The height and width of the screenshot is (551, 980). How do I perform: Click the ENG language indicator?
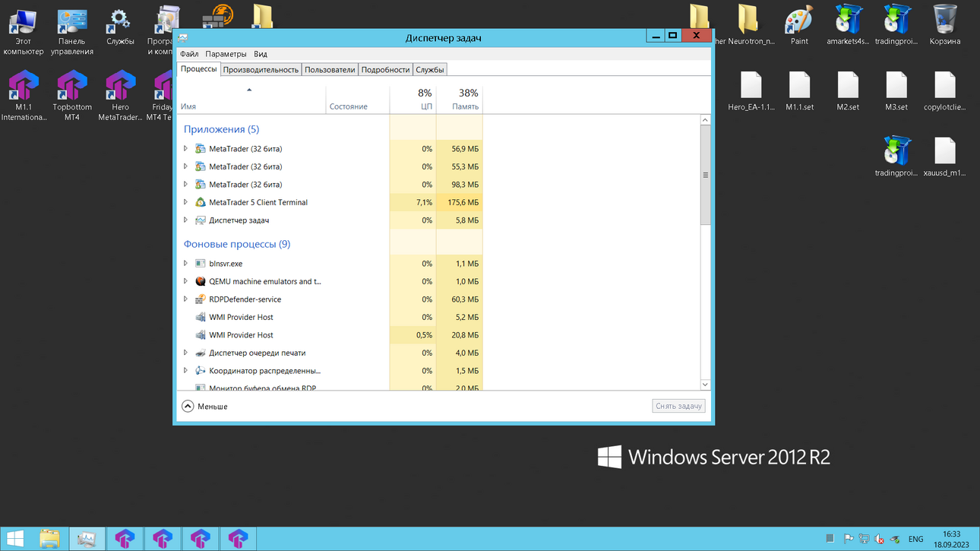[x=916, y=539]
